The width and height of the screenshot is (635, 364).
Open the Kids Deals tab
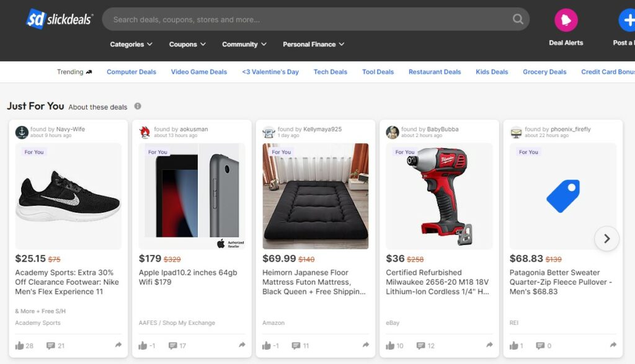[x=492, y=72]
